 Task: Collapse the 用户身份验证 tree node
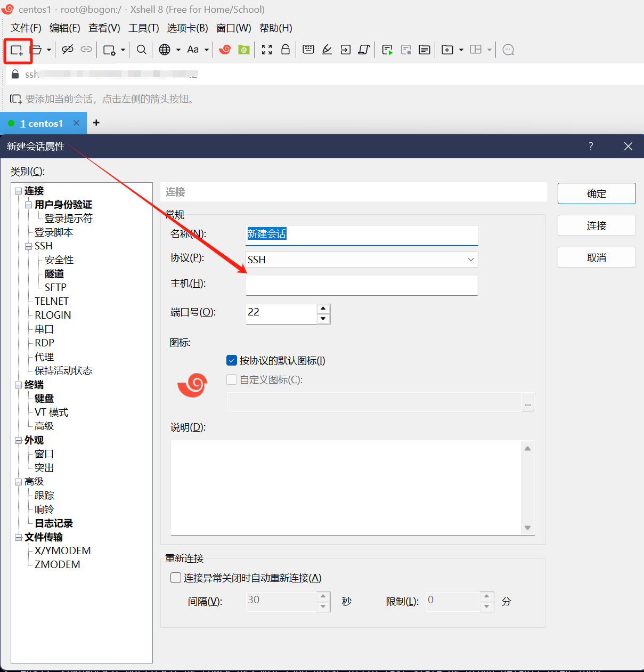point(29,205)
